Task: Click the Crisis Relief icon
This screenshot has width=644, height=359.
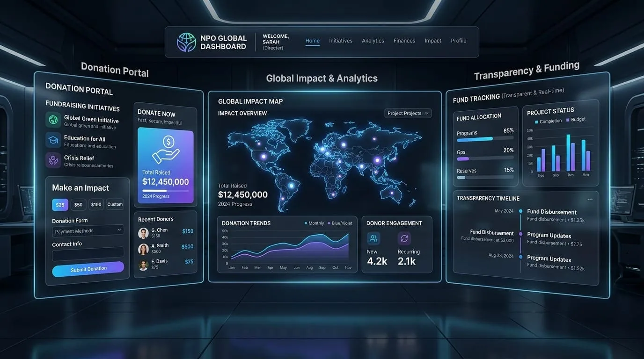Action: click(x=53, y=160)
